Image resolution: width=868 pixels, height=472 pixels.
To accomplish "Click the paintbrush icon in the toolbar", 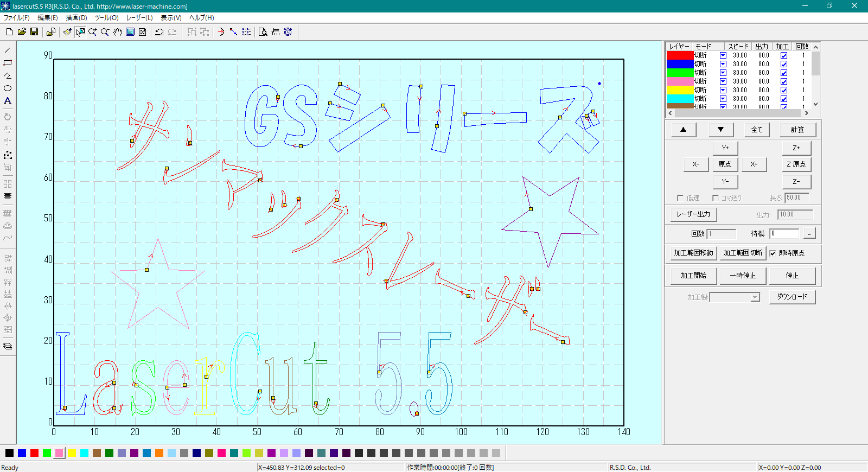I will point(67,32).
